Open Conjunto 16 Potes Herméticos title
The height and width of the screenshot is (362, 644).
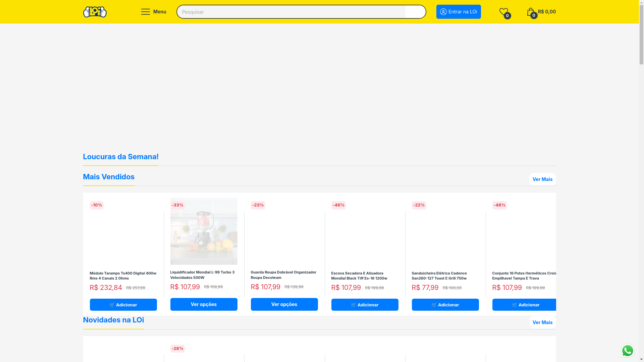(524, 276)
